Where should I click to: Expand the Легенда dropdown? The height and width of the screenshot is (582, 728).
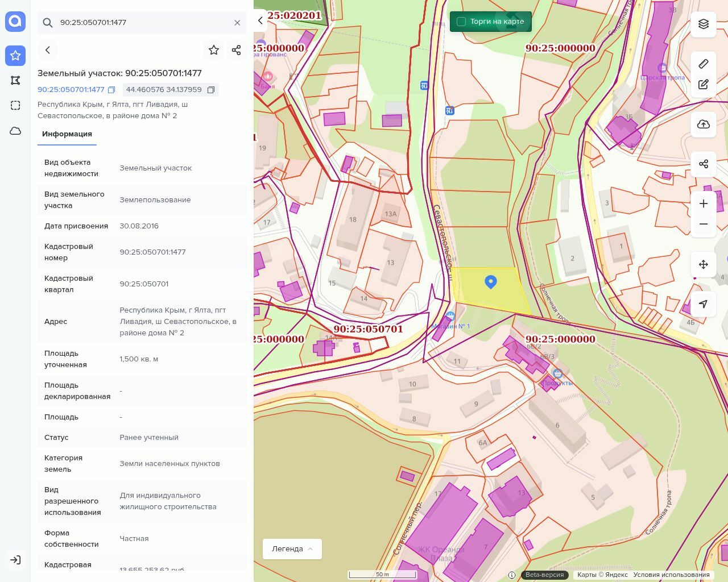pyautogui.click(x=292, y=549)
